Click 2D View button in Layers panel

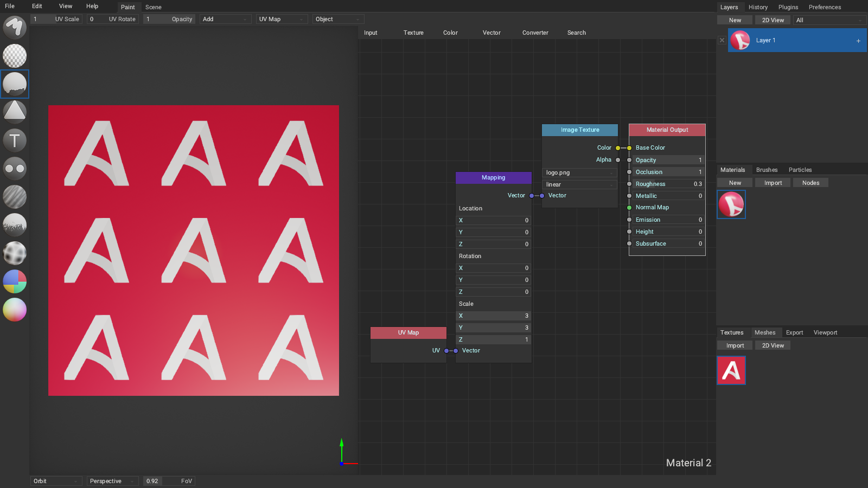coord(773,20)
